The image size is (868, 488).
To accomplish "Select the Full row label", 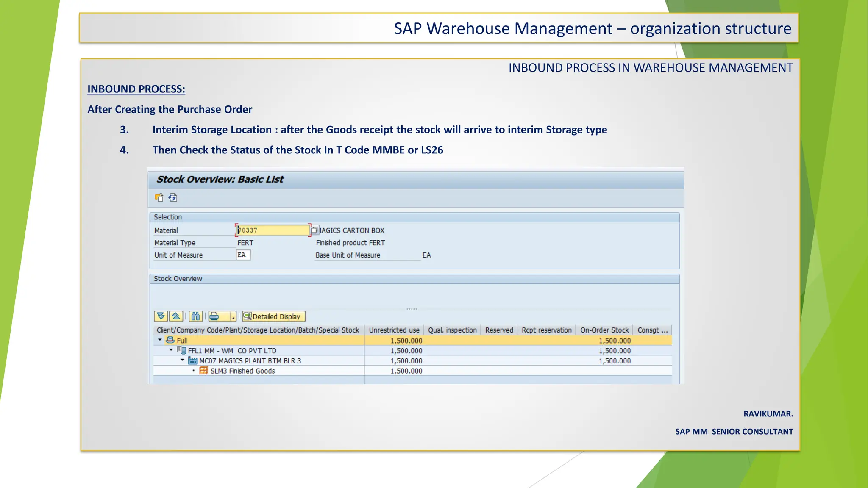I will [182, 341].
